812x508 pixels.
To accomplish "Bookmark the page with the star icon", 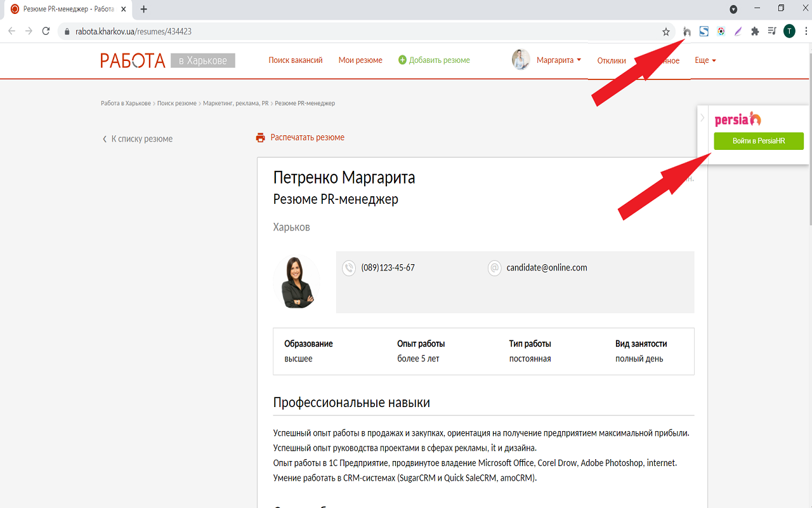I will point(665,30).
